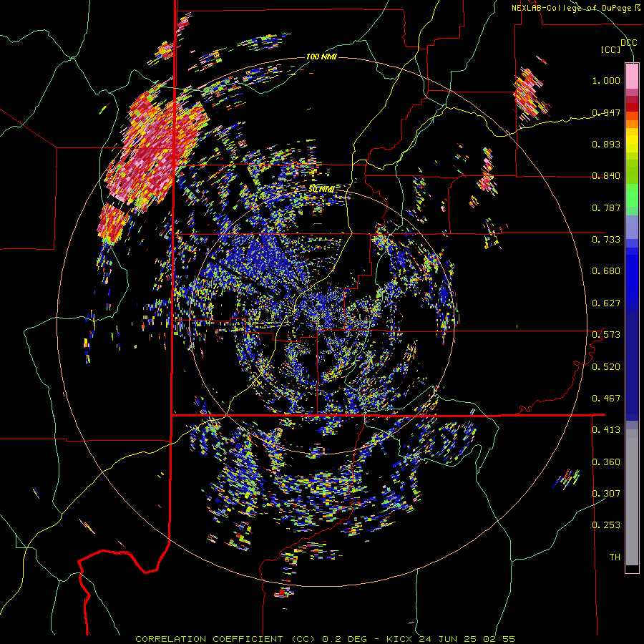This screenshot has width=644, height=644.
Task: Click the 1.000 scale value
Action: point(606,80)
